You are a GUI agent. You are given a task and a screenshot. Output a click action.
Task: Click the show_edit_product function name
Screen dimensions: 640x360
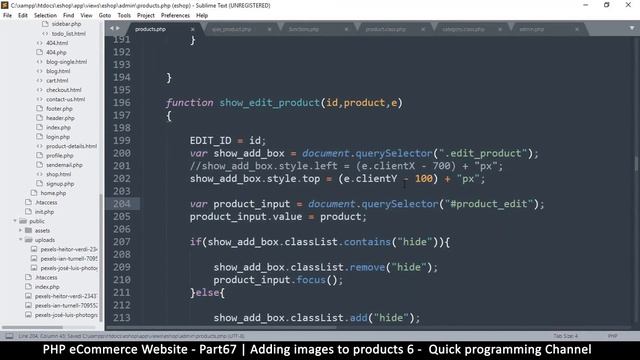[x=269, y=103]
